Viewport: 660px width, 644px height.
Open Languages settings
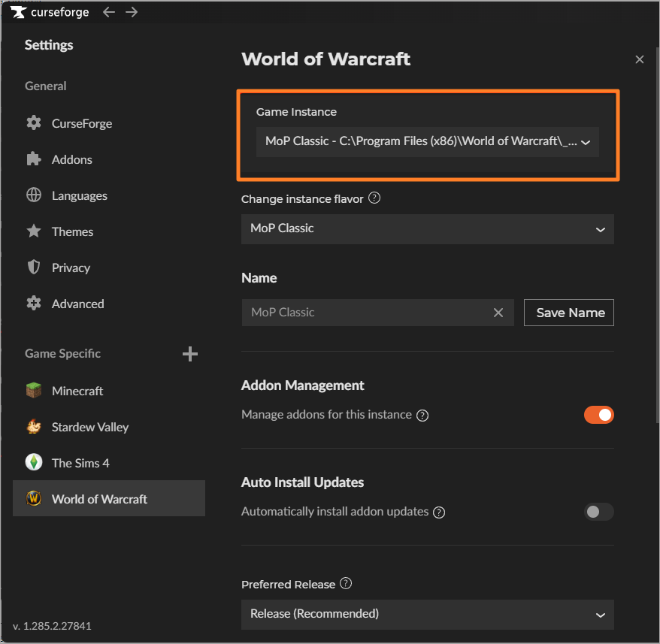click(x=109, y=195)
